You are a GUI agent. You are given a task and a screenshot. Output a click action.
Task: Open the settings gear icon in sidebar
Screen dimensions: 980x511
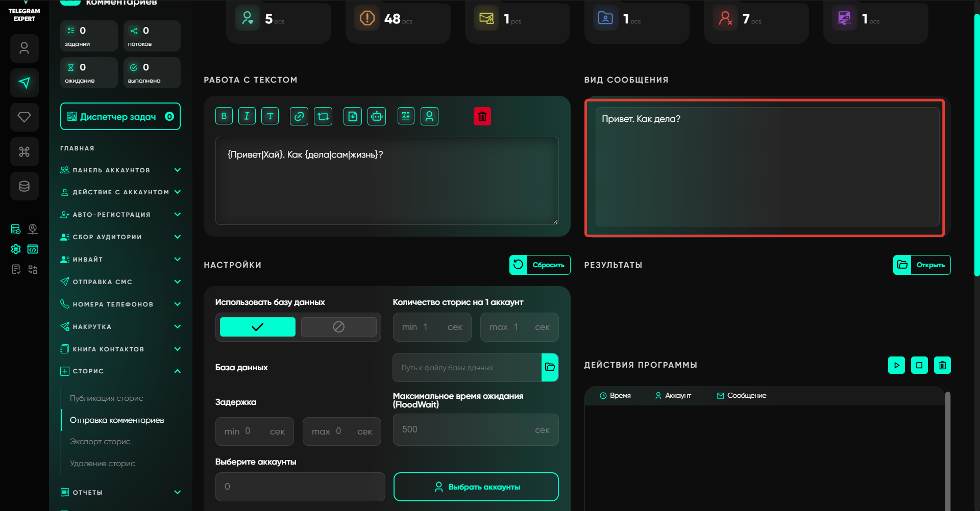pos(16,249)
